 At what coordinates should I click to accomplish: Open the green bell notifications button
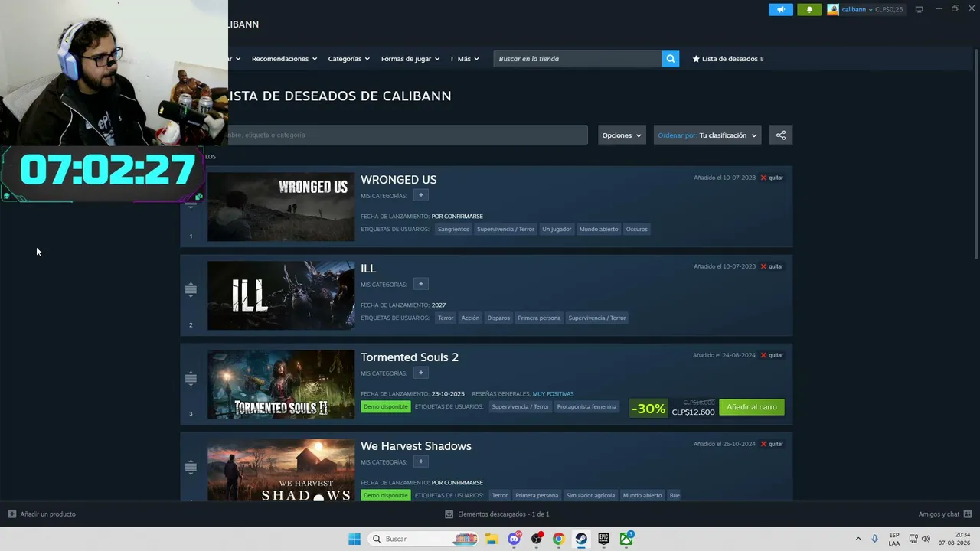click(x=809, y=9)
